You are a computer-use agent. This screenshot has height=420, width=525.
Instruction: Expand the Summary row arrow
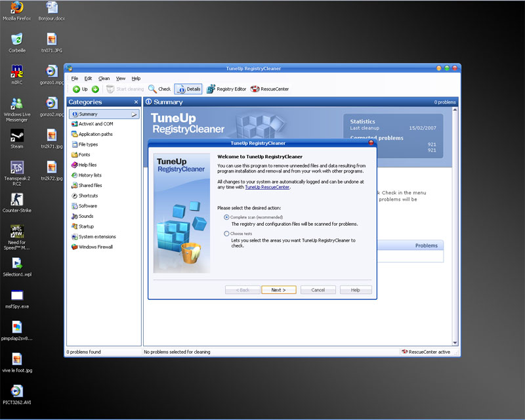pyautogui.click(x=134, y=115)
